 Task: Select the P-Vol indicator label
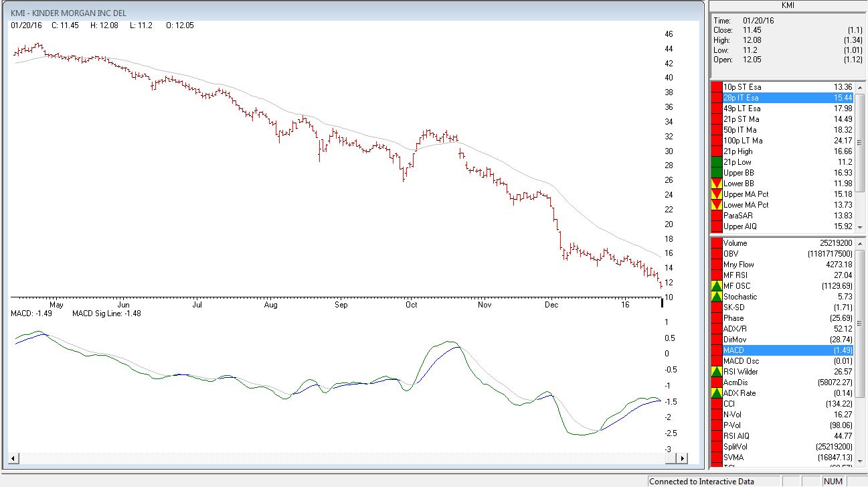tap(733, 425)
